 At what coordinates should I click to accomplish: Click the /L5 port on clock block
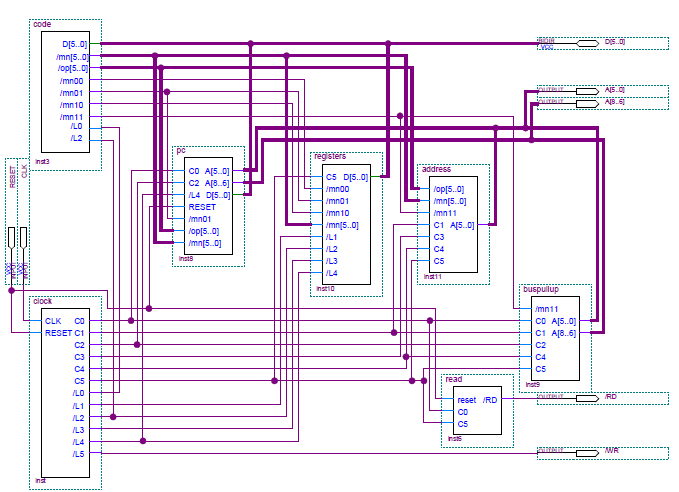78,454
